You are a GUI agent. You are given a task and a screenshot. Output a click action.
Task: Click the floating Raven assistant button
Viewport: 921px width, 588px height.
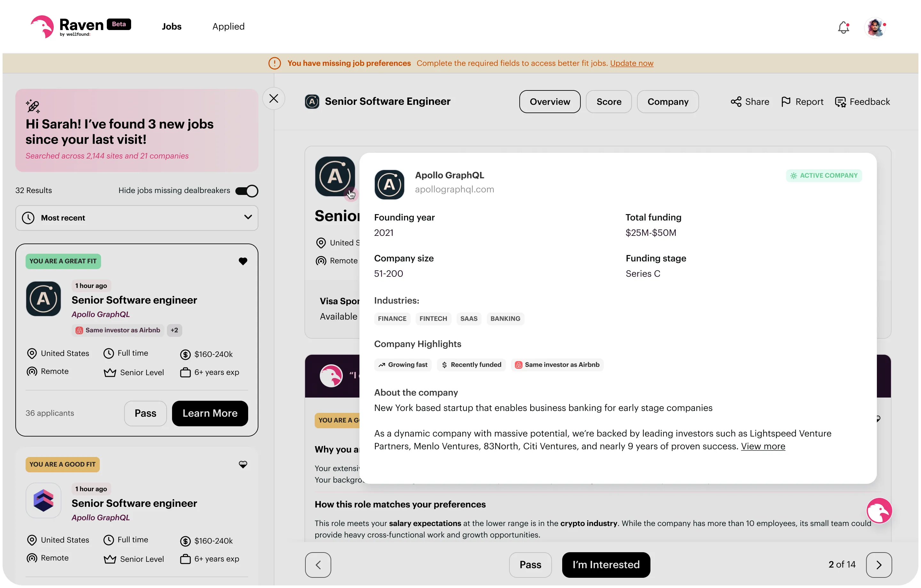coord(879,511)
